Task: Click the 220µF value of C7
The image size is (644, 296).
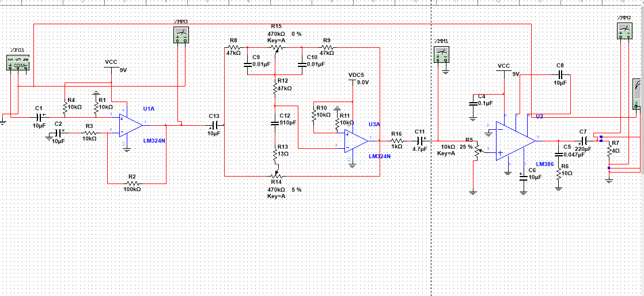Action: [x=583, y=149]
